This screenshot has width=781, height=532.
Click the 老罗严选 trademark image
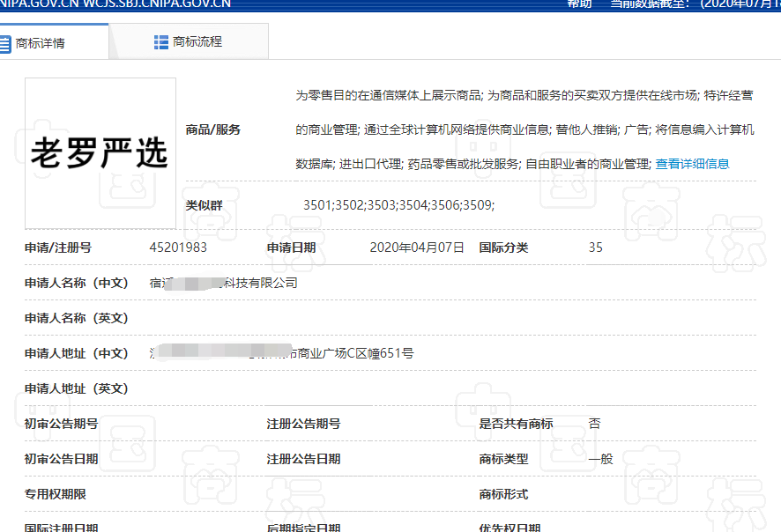(x=100, y=152)
